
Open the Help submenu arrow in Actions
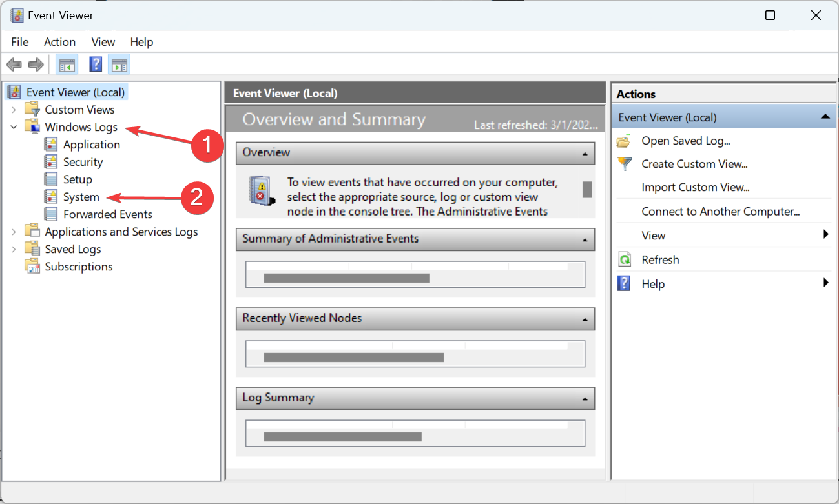(826, 283)
